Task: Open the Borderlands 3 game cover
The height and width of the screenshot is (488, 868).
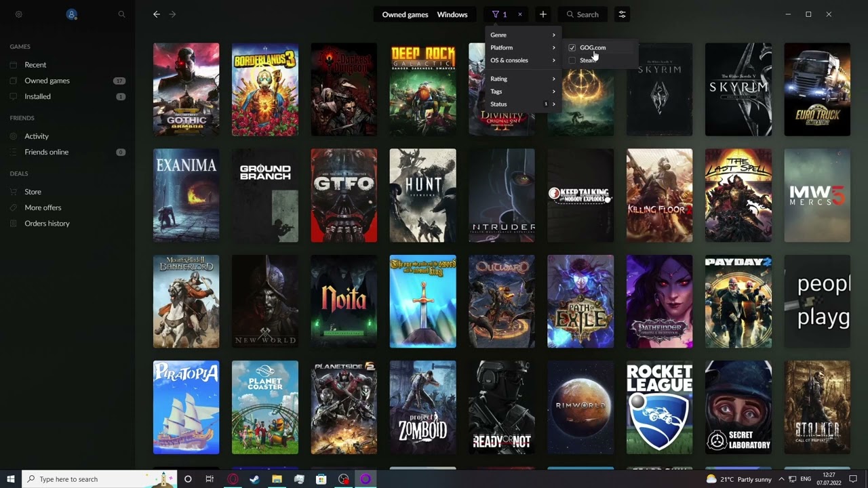Action: coord(265,89)
